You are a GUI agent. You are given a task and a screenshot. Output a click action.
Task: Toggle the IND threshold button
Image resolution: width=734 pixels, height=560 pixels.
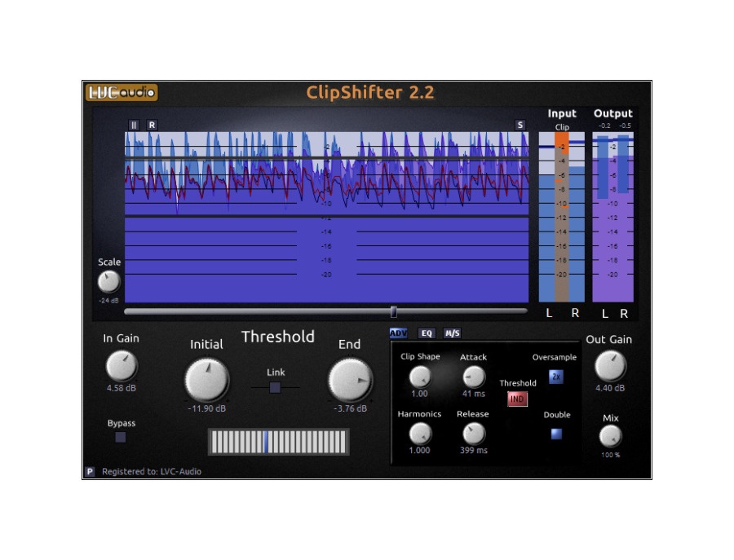point(517,399)
